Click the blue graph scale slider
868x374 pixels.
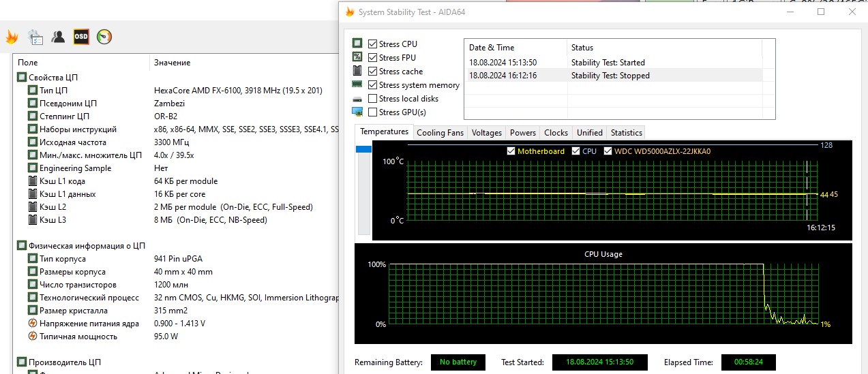coord(363,149)
